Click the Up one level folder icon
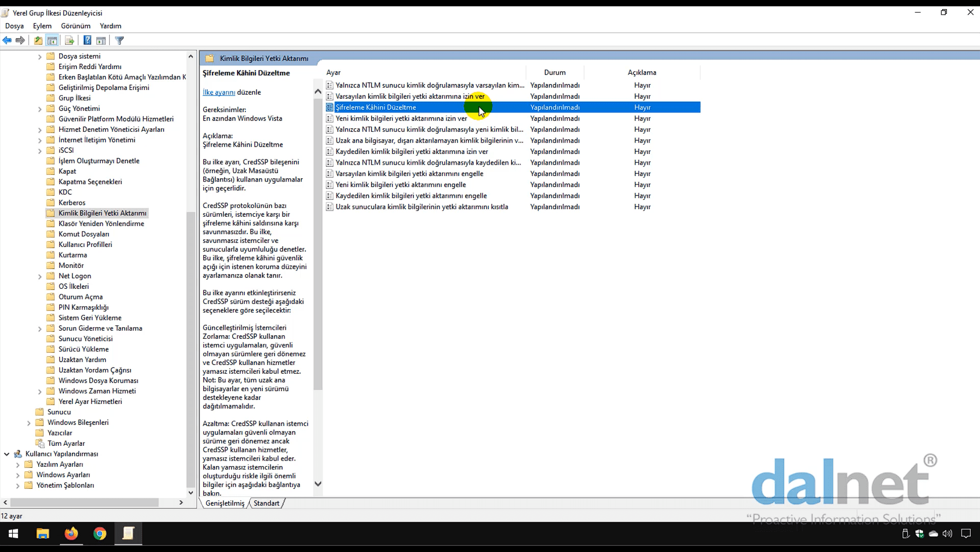The width and height of the screenshot is (980, 552). (38, 40)
